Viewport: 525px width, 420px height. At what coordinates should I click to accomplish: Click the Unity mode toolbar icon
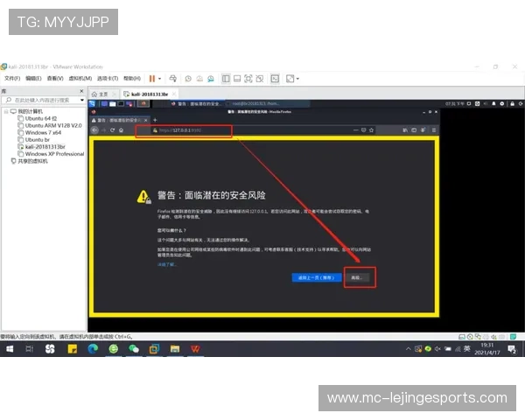(260, 79)
